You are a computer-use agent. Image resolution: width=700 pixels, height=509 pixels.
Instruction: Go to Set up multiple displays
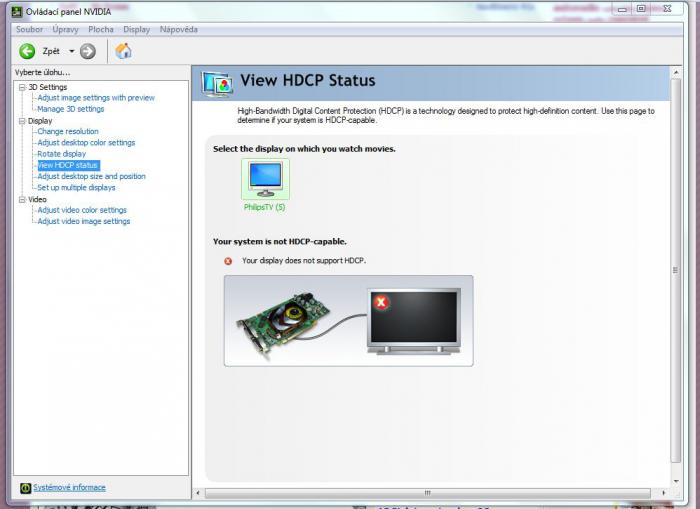pyautogui.click(x=76, y=187)
